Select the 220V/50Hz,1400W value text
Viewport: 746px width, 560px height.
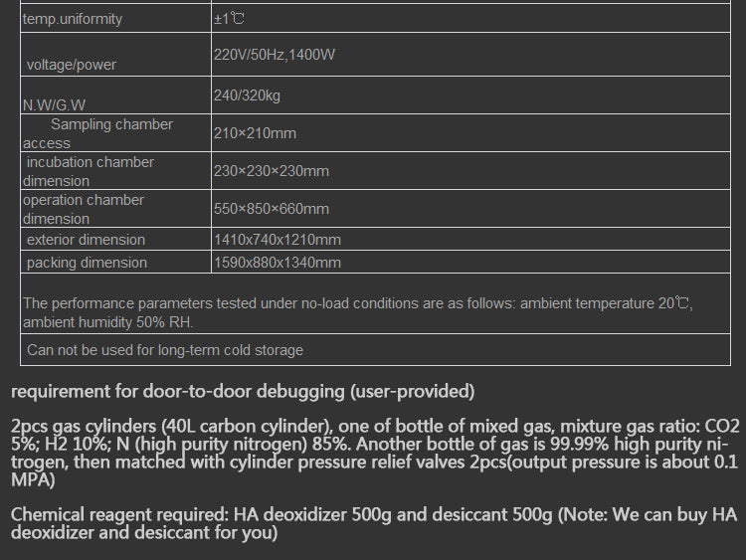click(275, 55)
